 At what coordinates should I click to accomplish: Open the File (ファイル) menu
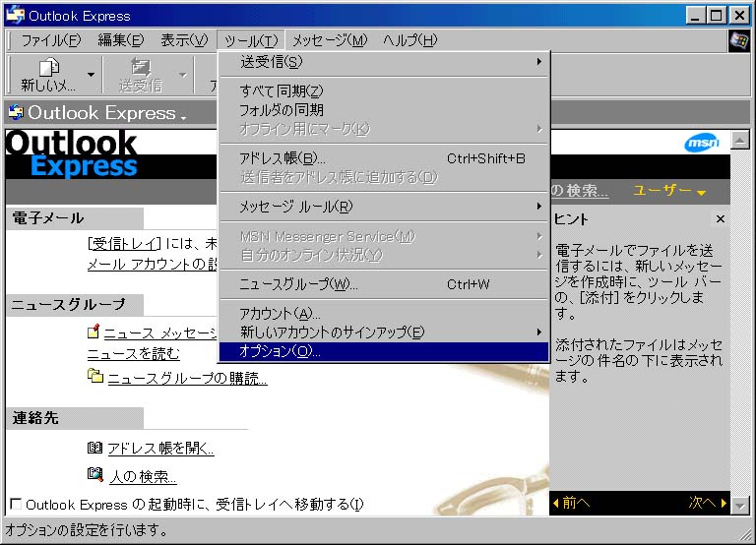click(x=51, y=40)
